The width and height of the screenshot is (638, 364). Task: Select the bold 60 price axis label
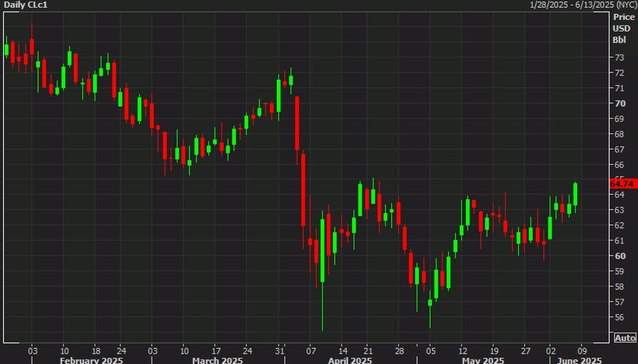[x=619, y=256]
